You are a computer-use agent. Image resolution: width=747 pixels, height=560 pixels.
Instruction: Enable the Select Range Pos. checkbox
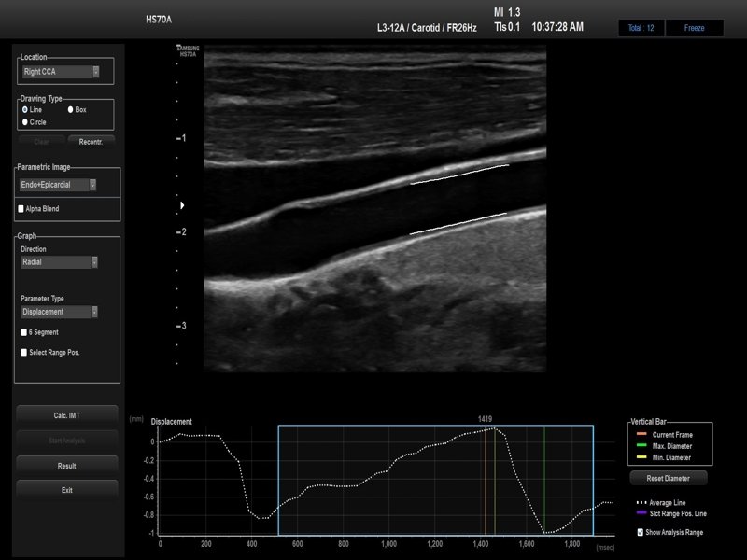(24, 352)
